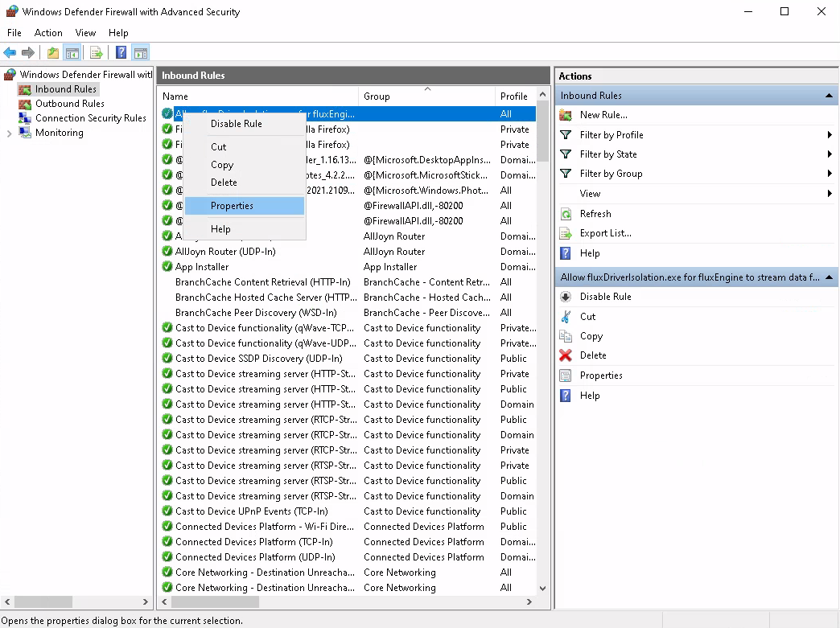
Task: Click the Cut scissors icon in Actions pane
Action: point(565,316)
